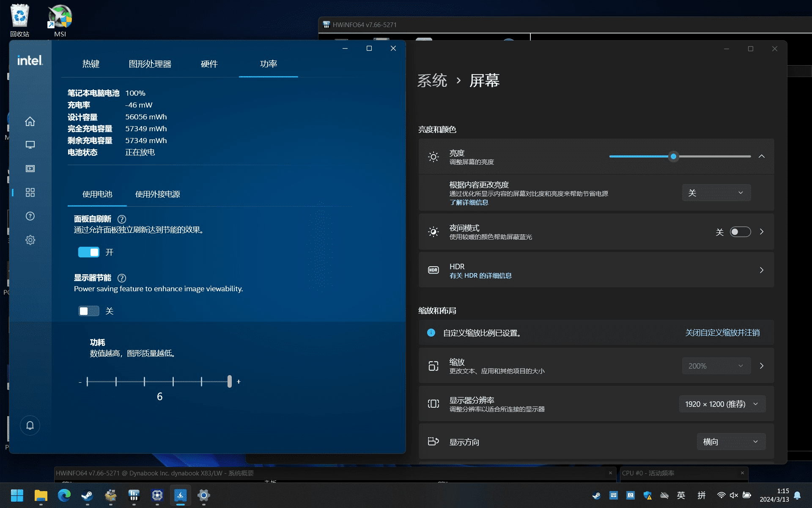Screen dimensions: 812x508
Task: Click the notification bell in the Intel sidebar
Action: click(30, 425)
